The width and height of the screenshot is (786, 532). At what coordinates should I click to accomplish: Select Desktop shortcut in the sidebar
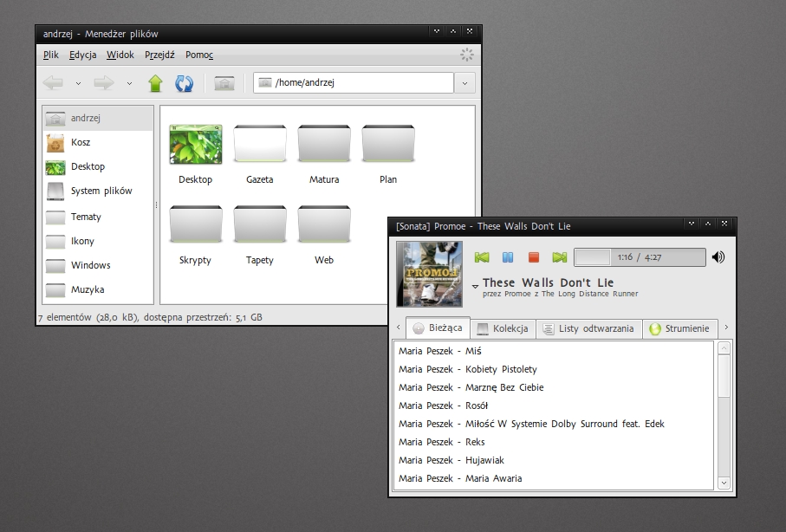98,166
